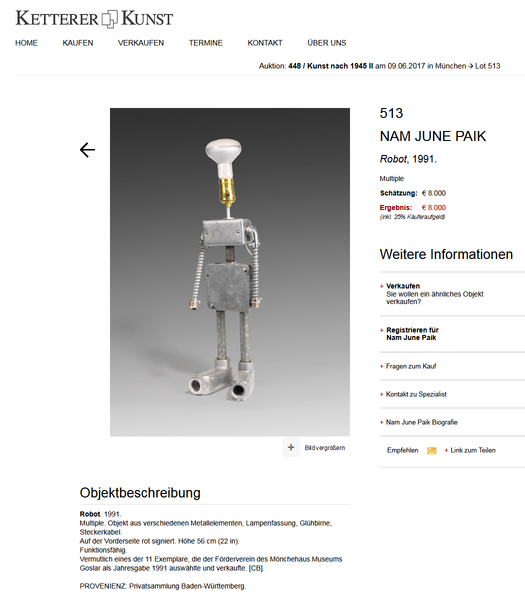Click the Ketterer Kunst logo

94,19
